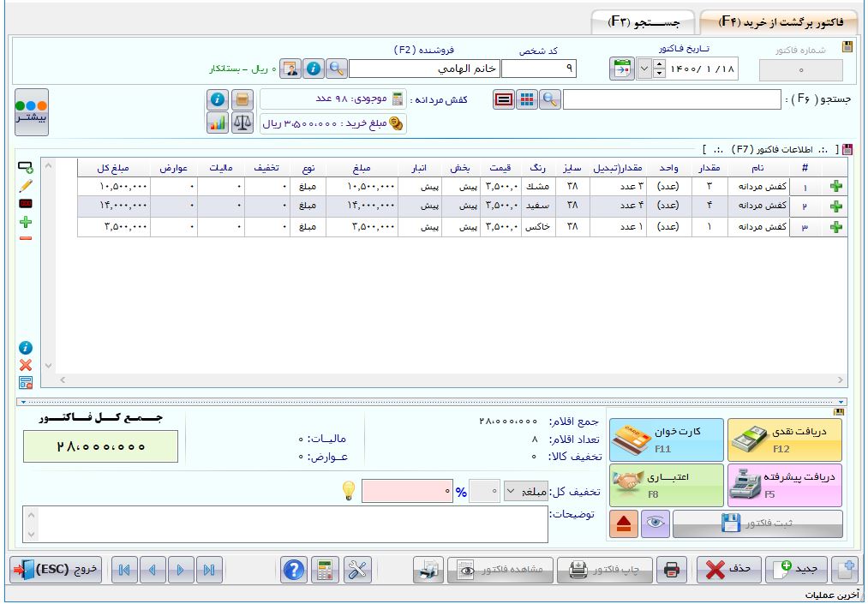Click the دریافت نقدی F12 button
Viewport: 868px width, 604px height.
785,439
